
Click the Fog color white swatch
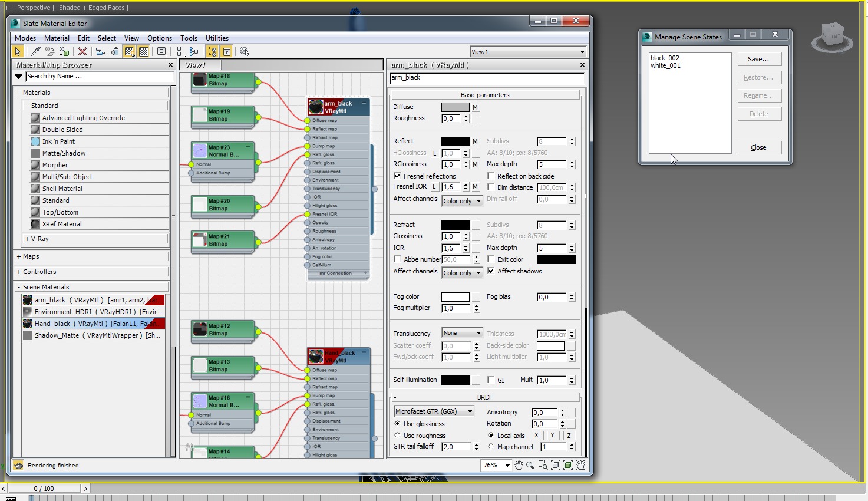455,296
